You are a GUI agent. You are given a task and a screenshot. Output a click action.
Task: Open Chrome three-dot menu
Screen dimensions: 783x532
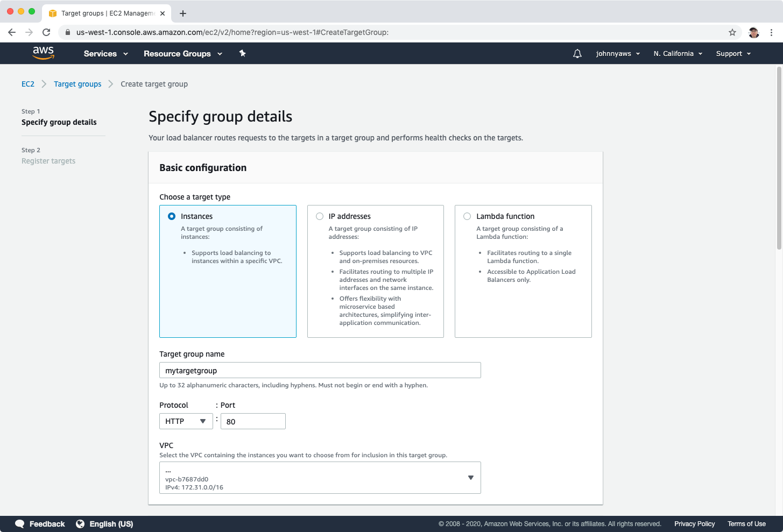[771, 32]
